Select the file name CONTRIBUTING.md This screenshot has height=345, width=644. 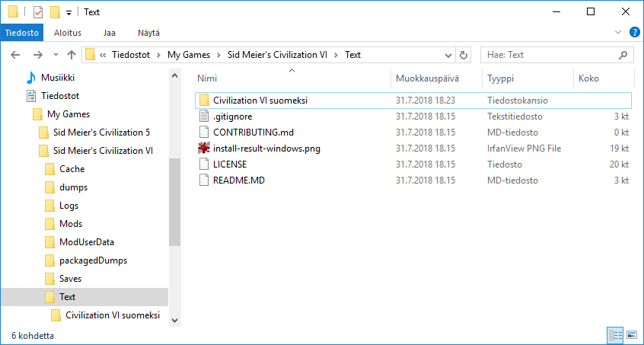tap(253, 133)
